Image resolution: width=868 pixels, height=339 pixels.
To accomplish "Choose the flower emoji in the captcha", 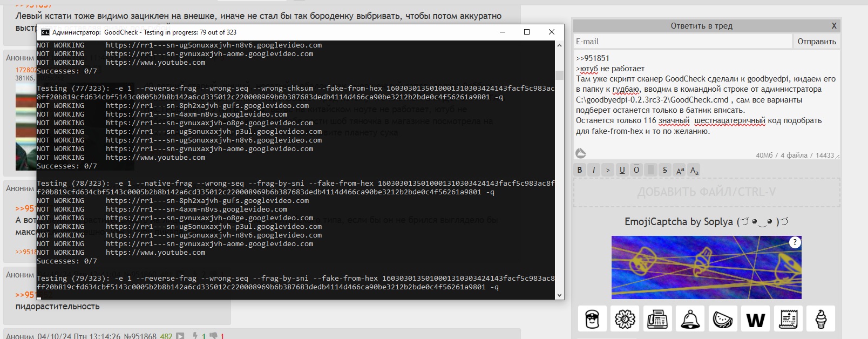I will [625, 318].
